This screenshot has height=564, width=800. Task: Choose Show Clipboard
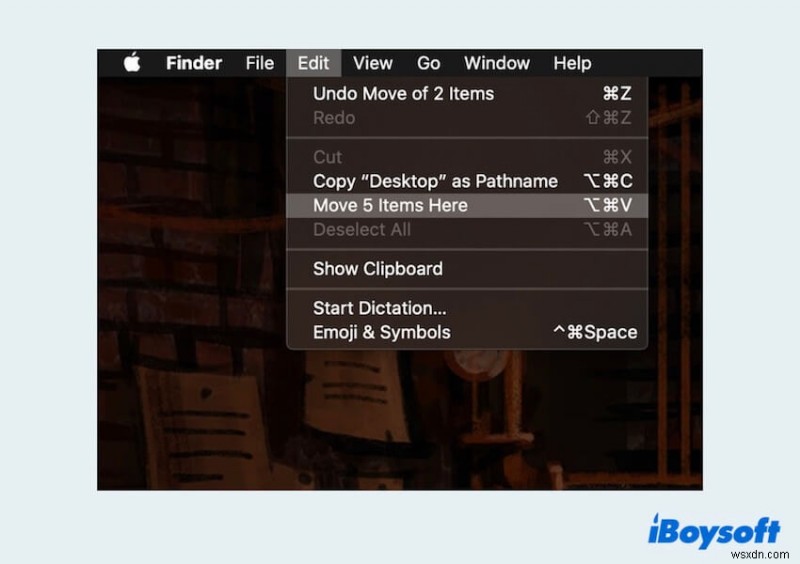click(x=467, y=269)
